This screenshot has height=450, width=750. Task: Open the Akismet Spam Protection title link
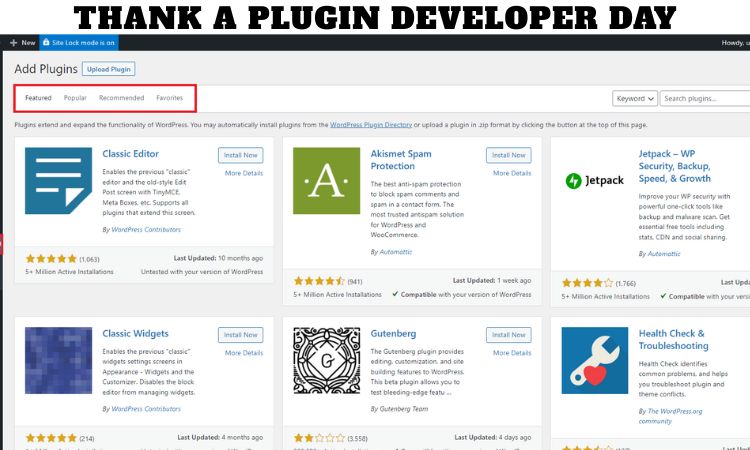click(x=401, y=160)
